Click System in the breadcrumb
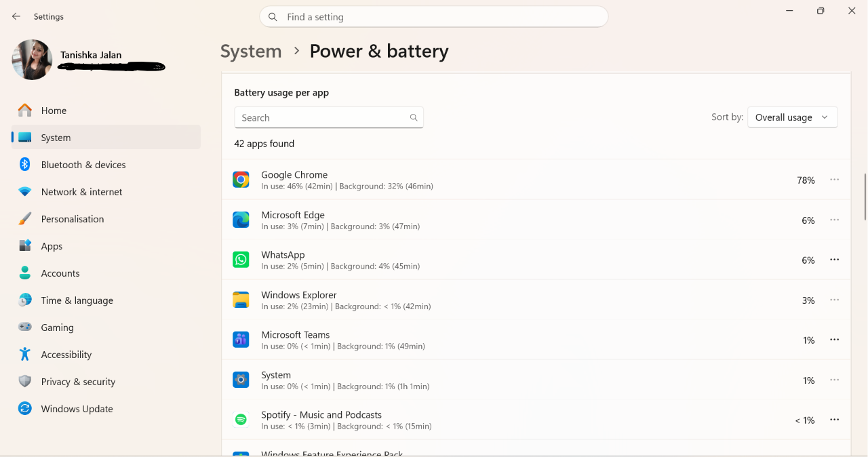The height and width of the screenshot is (457, 868). click(251, 52)
